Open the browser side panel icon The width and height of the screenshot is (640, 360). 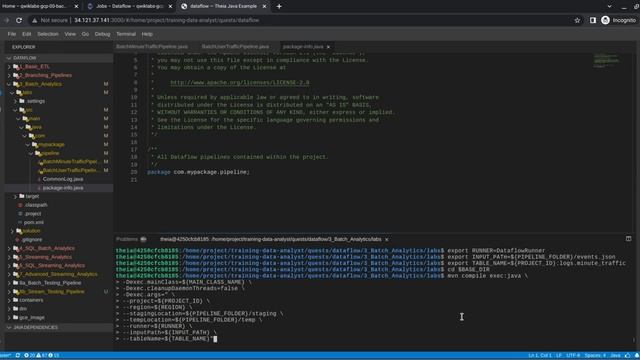(593, 20)
